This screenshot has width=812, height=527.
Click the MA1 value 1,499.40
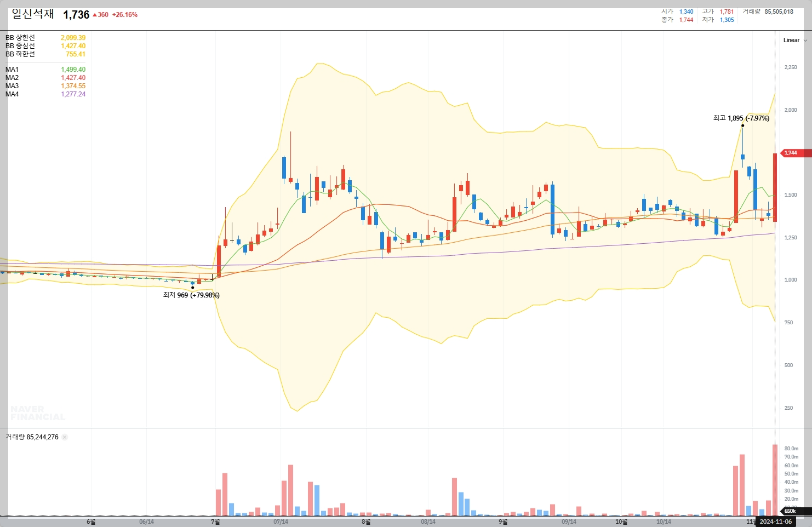tap(73, 70)
